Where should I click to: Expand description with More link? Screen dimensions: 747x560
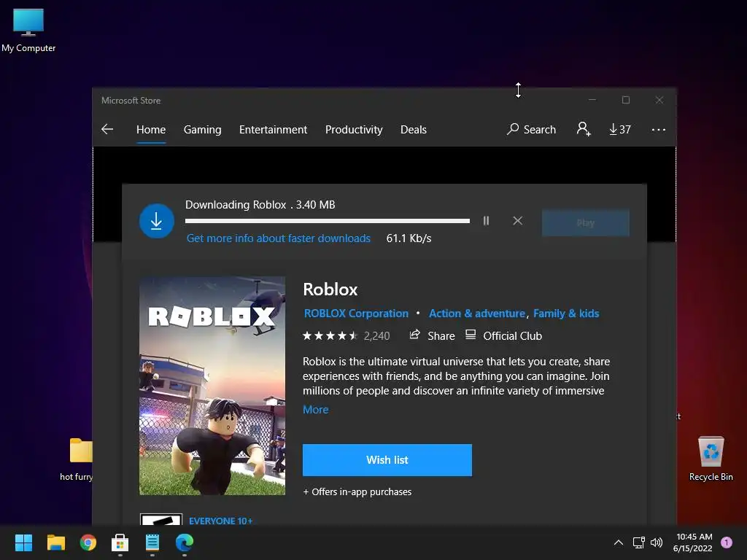coord(315,410)
